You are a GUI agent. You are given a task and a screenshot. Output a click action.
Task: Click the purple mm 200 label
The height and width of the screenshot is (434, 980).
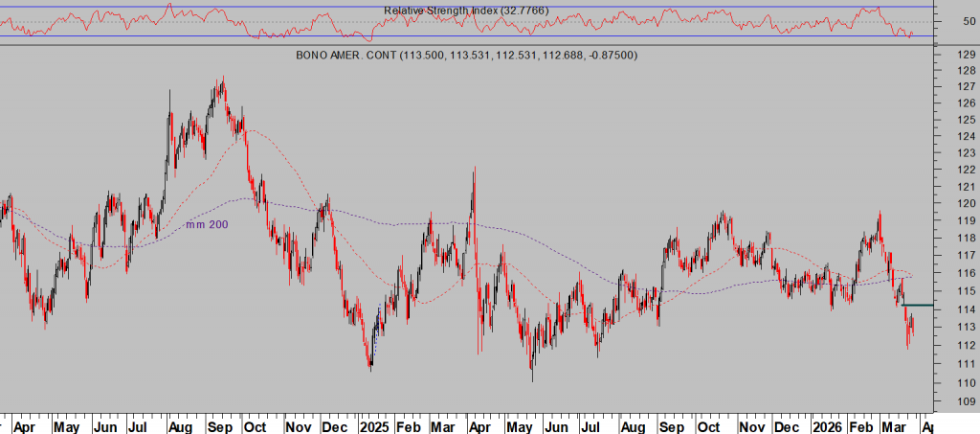click(208, 224)
